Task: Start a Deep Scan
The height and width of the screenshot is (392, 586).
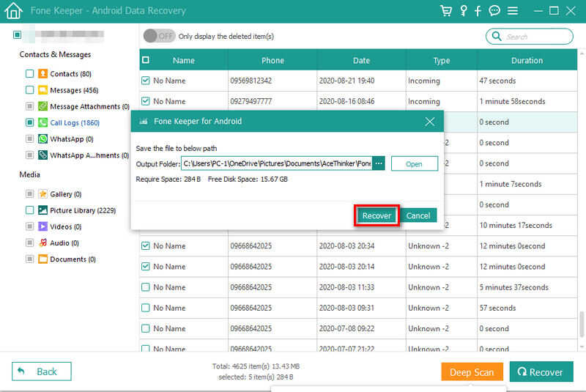Action: tap(472, 372)
